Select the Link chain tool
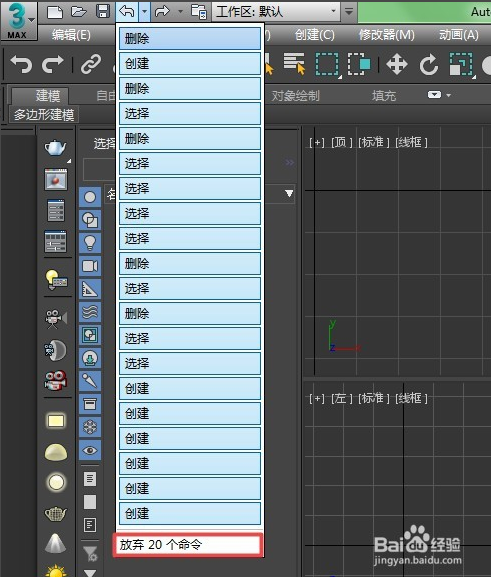This screenshot has width=491, height=577. pyautogui.click(x=91, y=64)
